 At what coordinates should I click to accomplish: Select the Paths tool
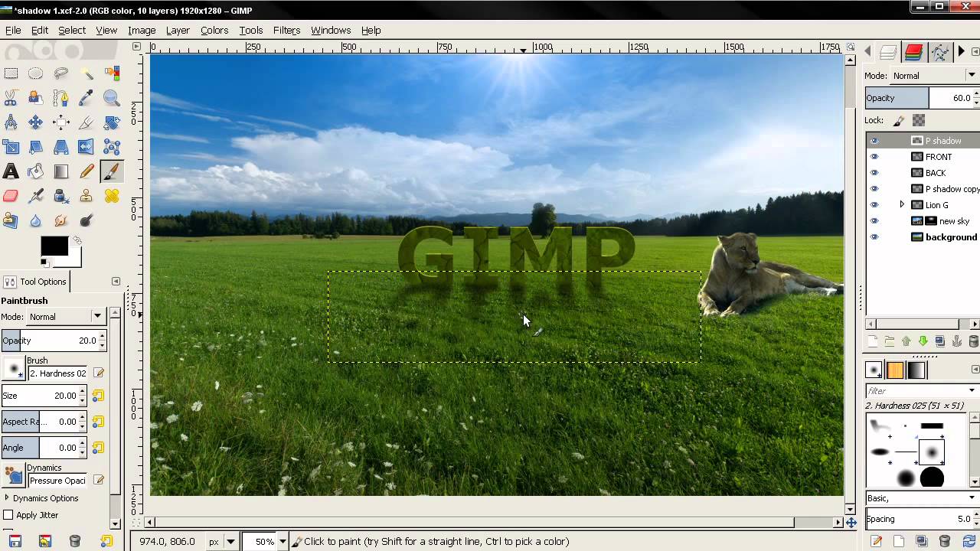pyautogui.click(x=60, y=98)
